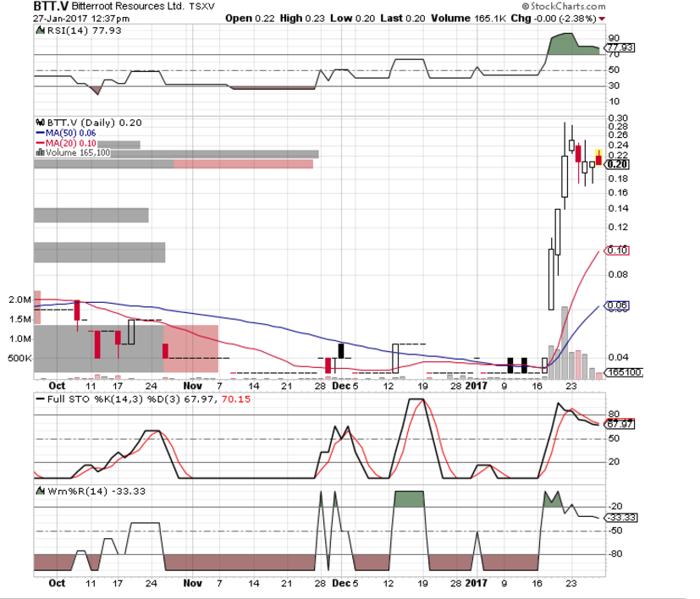Click the Wm%R(14) indicator panel icon
The width and height of the screenshot is (700, 599).
(x=38, y=491)
